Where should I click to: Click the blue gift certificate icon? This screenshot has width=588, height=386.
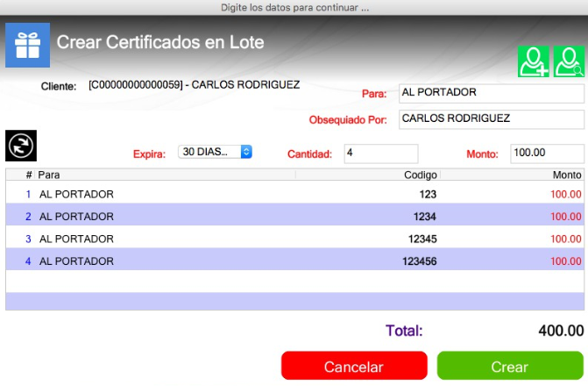coord(27,45)
